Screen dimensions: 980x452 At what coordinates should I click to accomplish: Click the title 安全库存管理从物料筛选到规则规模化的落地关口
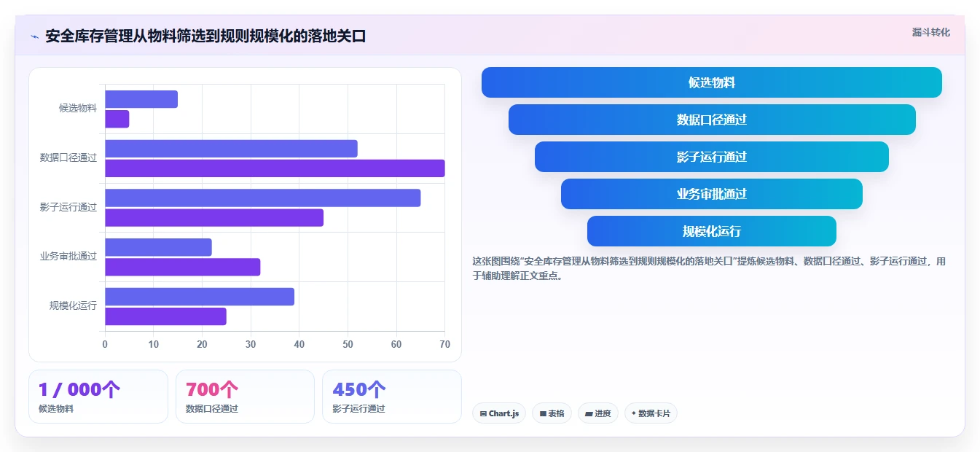coord(205,36)
